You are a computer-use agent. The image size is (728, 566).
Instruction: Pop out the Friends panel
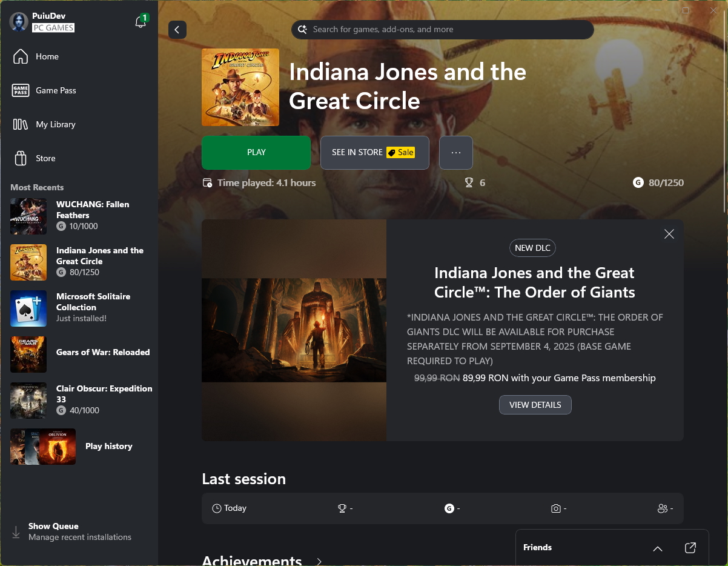coord(690,548)
